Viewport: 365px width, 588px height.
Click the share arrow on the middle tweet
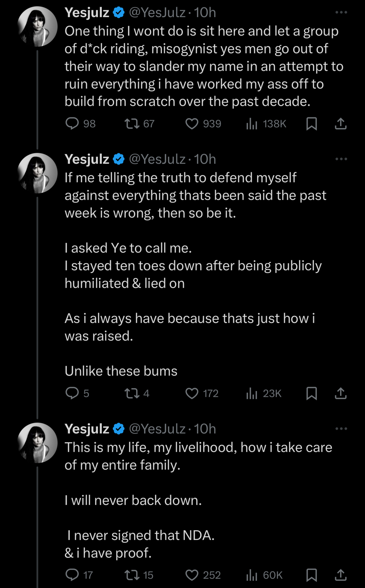click(x=341, y=394)
